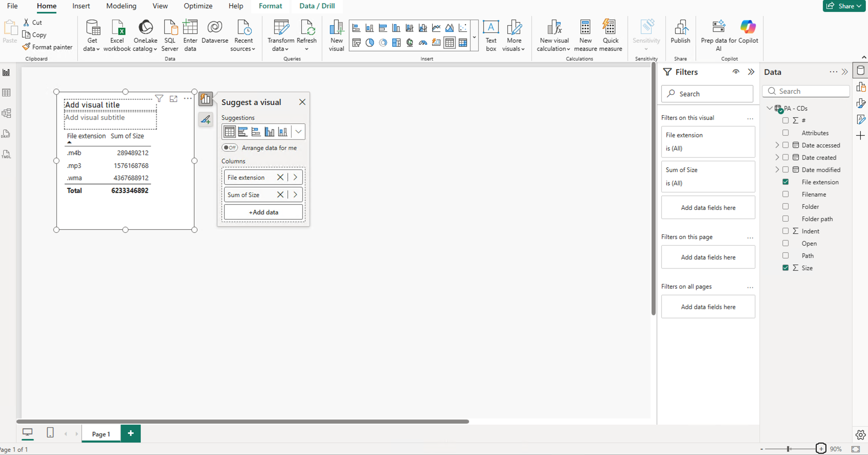Open the Share dropdown button
Viewport: 868px width, 455px height.
(844, 6)
